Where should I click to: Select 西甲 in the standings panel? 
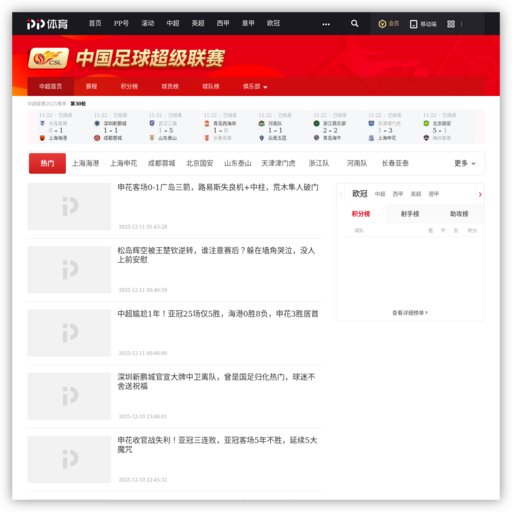coord(398,194)
